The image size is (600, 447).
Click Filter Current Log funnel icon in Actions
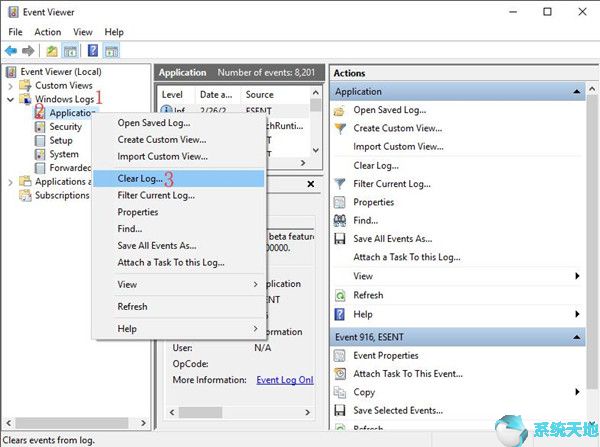[340, 183]
